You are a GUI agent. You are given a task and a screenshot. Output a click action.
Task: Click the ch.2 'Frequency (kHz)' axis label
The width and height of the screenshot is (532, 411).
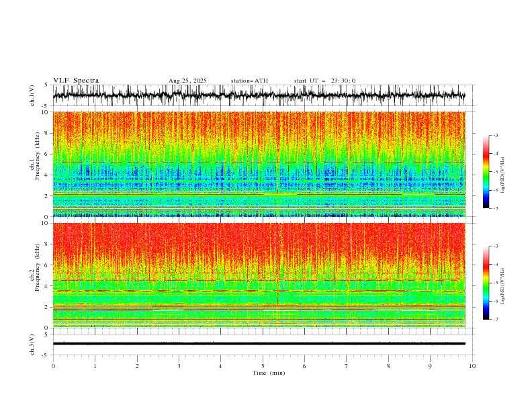click(38, 267)
